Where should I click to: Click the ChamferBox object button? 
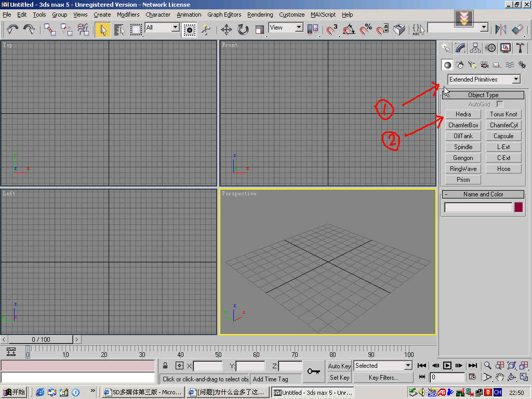click(x=463, y=125)
